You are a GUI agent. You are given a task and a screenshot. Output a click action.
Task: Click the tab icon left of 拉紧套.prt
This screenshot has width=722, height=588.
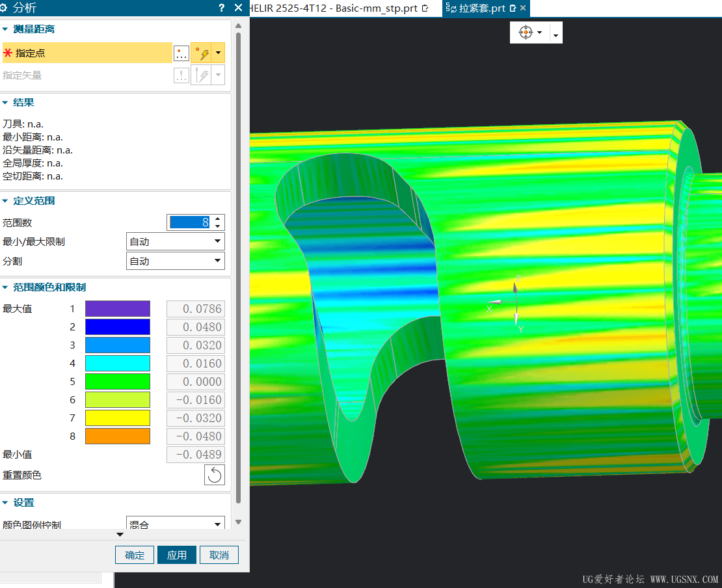tap(451, 8)
